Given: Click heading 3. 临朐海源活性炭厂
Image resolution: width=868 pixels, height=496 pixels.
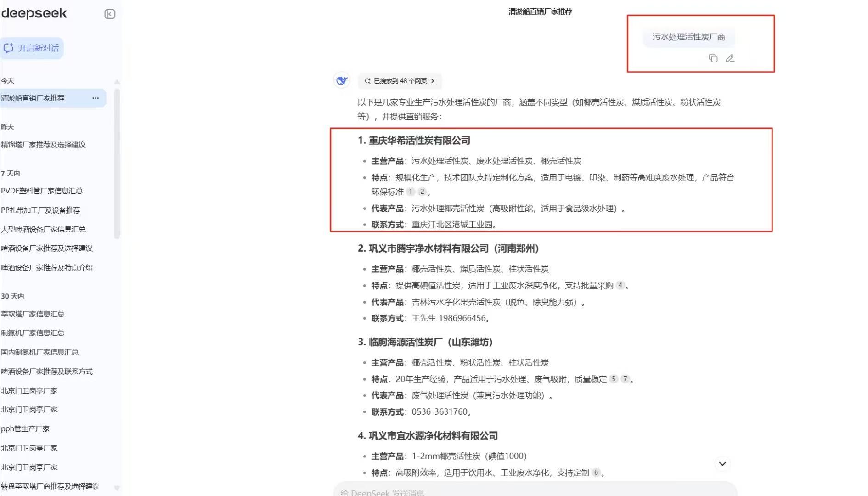Looking at the screenshot, I should [425, 342].
